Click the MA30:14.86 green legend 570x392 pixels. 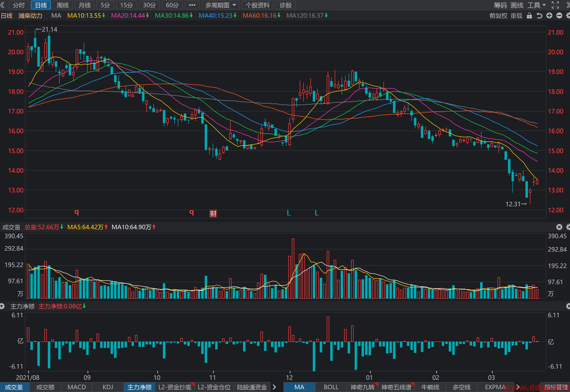tap(174, 16)
